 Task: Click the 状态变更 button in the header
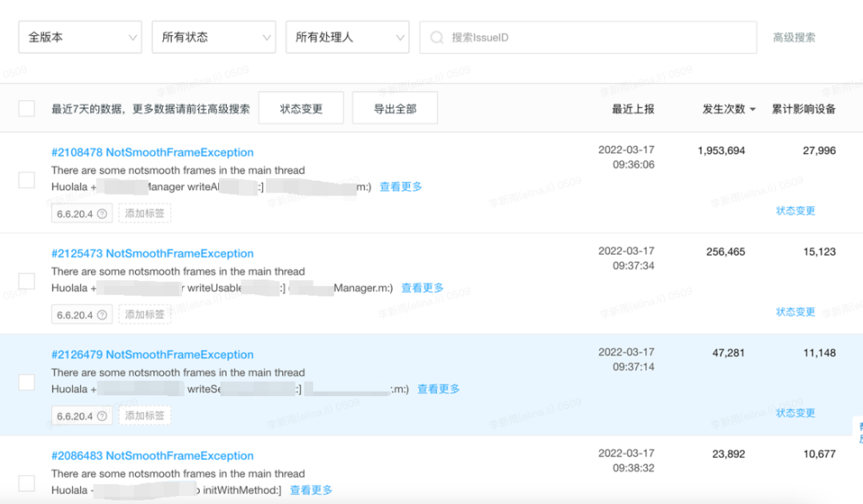301,109
